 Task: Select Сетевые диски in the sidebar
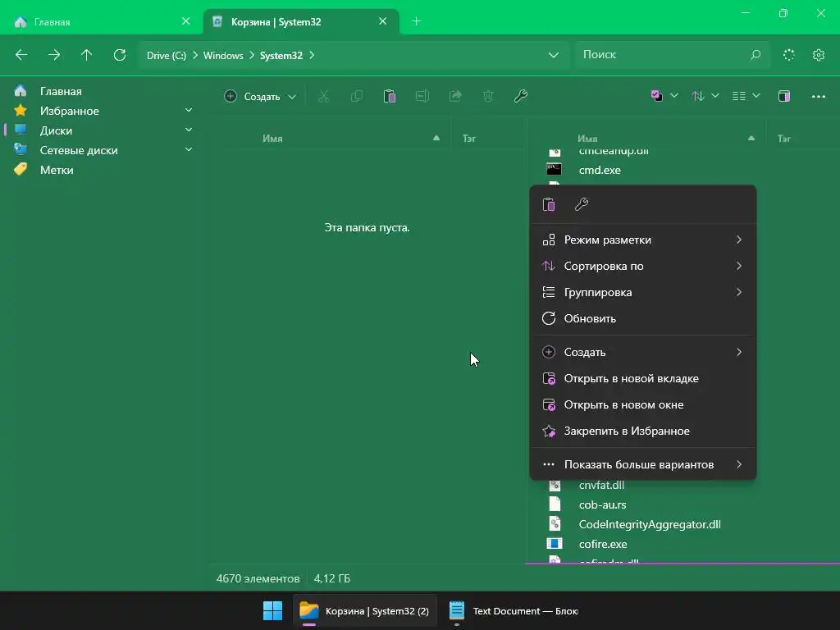tap(102, 150)
